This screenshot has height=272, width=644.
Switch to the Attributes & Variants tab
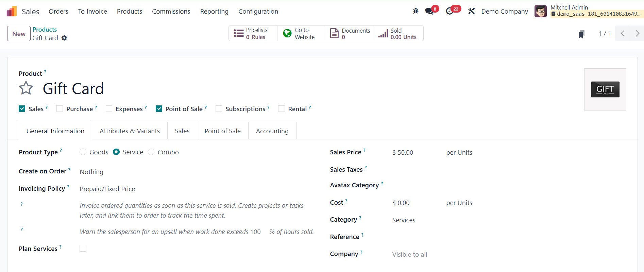(x=130, y=131)
